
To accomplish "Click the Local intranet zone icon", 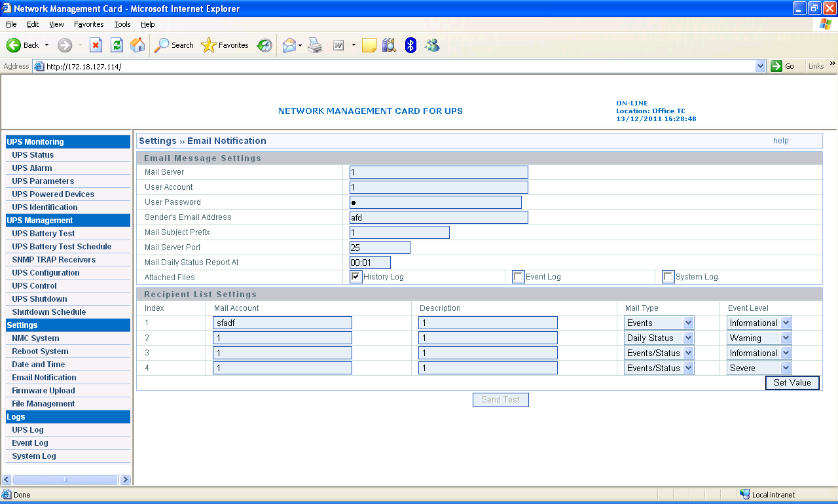I will pos(745,495).
